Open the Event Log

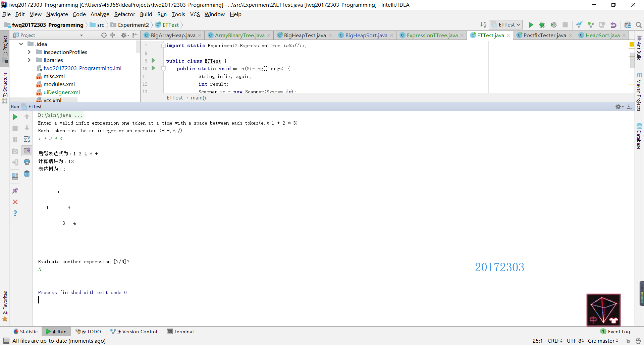615,332
